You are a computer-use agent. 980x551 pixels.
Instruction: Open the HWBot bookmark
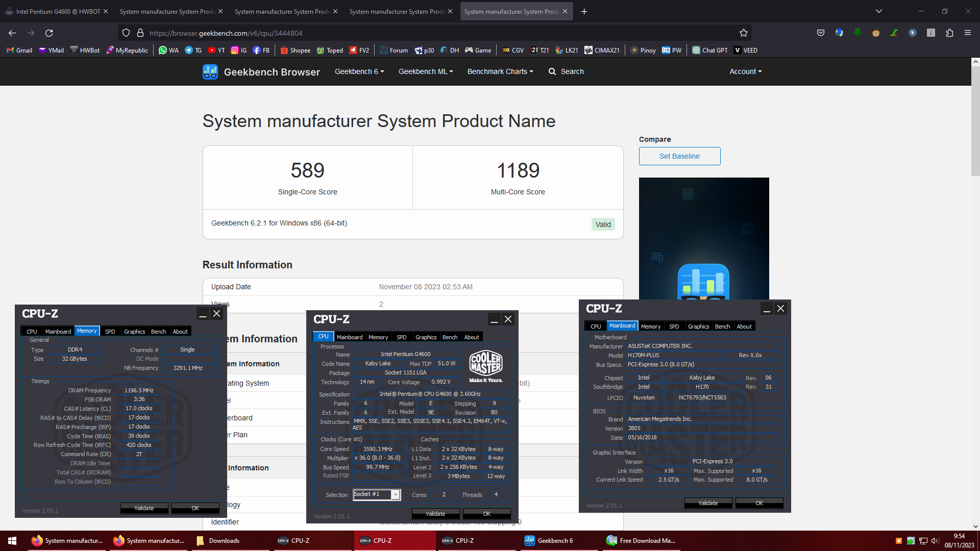pos(85,50)
